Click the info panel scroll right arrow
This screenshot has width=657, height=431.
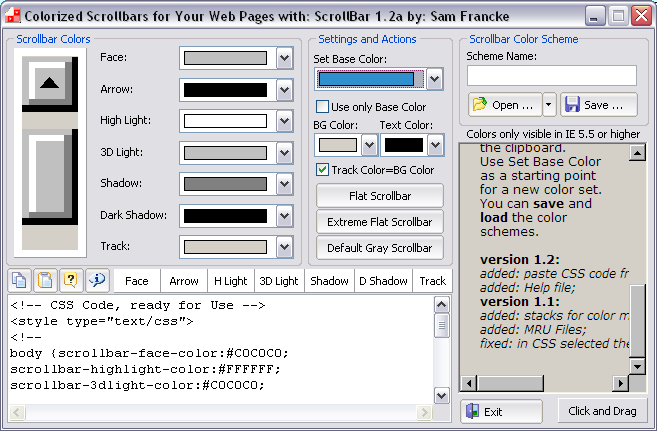[621, 383]
